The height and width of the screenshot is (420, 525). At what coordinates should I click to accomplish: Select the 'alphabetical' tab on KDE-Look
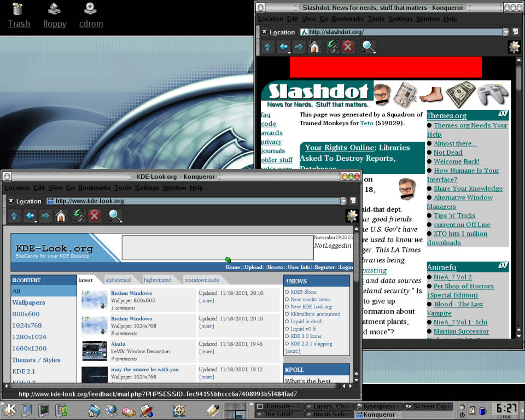click(118, 280)
